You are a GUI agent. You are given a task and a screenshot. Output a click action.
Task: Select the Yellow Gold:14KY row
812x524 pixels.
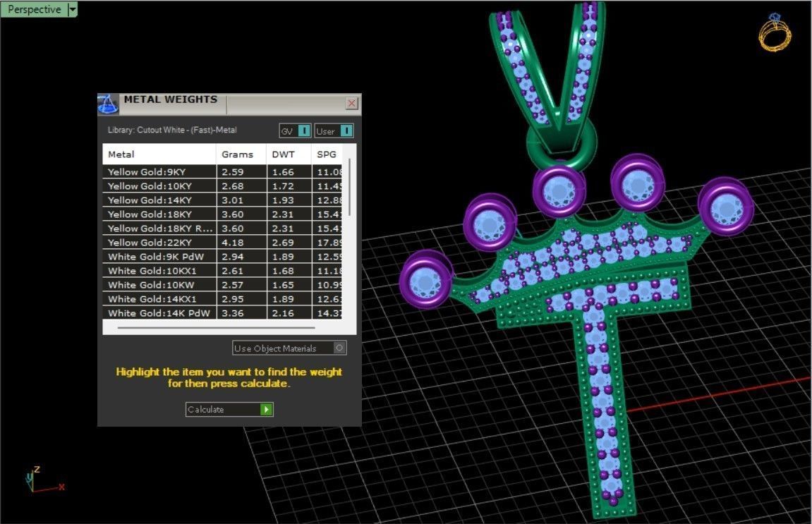(222, 200)
